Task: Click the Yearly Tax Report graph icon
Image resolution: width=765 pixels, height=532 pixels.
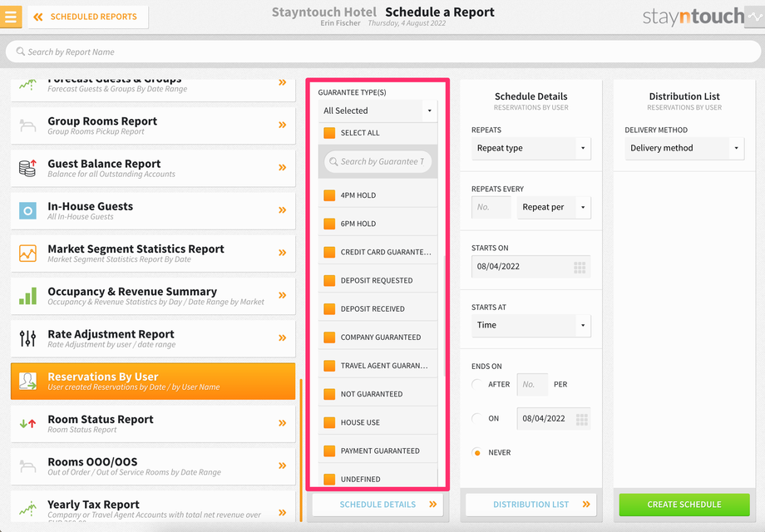Action: [27, 508]
